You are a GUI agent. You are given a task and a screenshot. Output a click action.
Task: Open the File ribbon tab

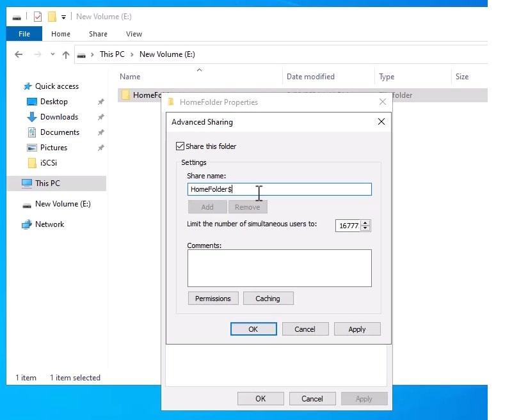[x=24, y=34]
